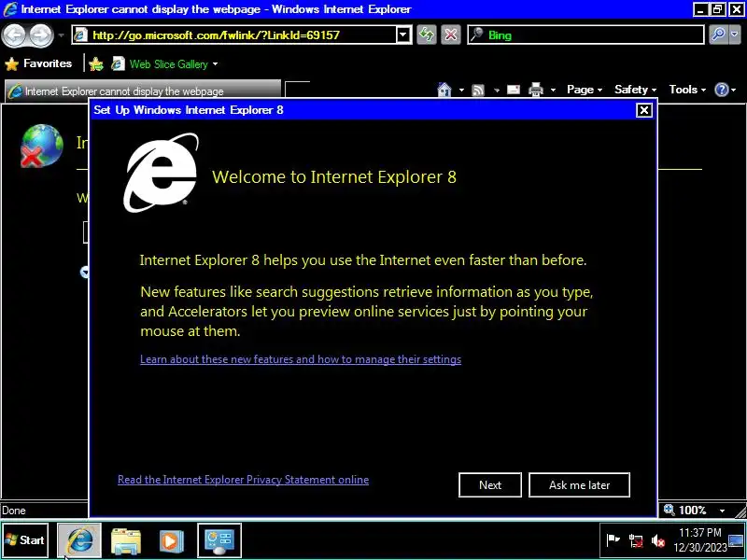This screenshot has height=560, width=747.
Task: Open the control panel taskbar icon
Action: pos(219,540)
